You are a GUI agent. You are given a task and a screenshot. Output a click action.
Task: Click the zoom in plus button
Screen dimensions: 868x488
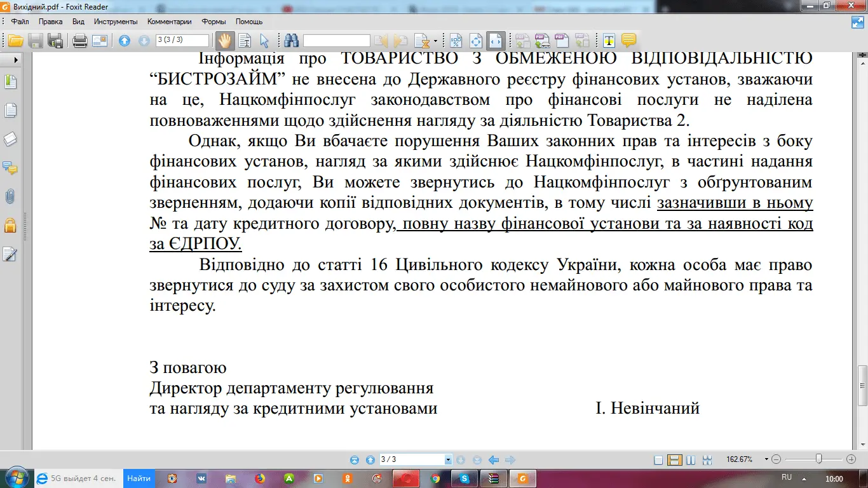(x=851, y=459)
